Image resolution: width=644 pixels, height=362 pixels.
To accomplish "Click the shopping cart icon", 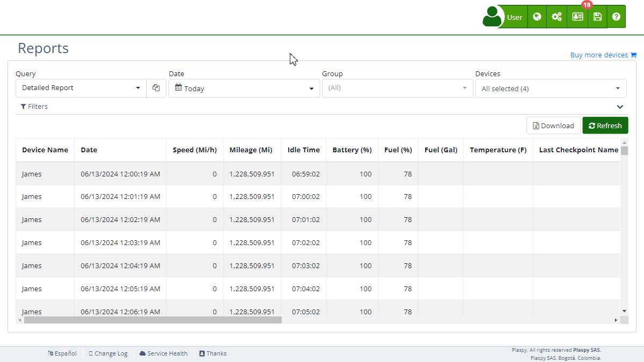I will 633,55.
